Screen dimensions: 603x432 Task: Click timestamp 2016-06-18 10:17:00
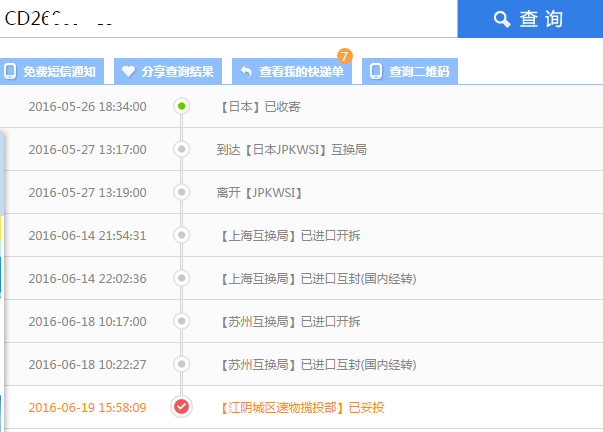[87, 322]
